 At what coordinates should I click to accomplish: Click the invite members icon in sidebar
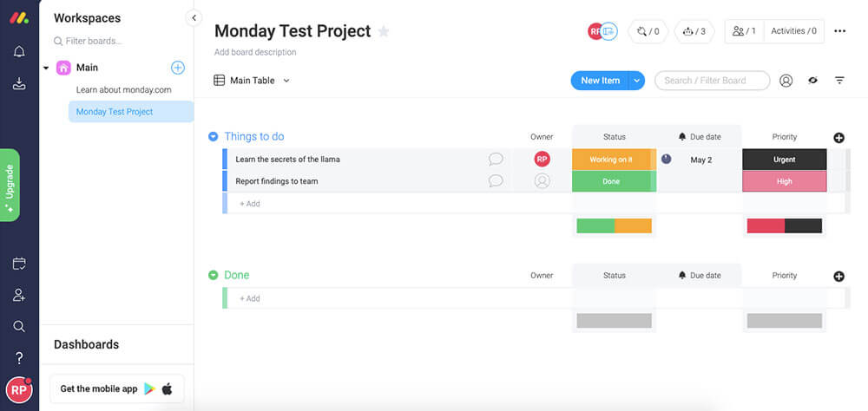19,295
